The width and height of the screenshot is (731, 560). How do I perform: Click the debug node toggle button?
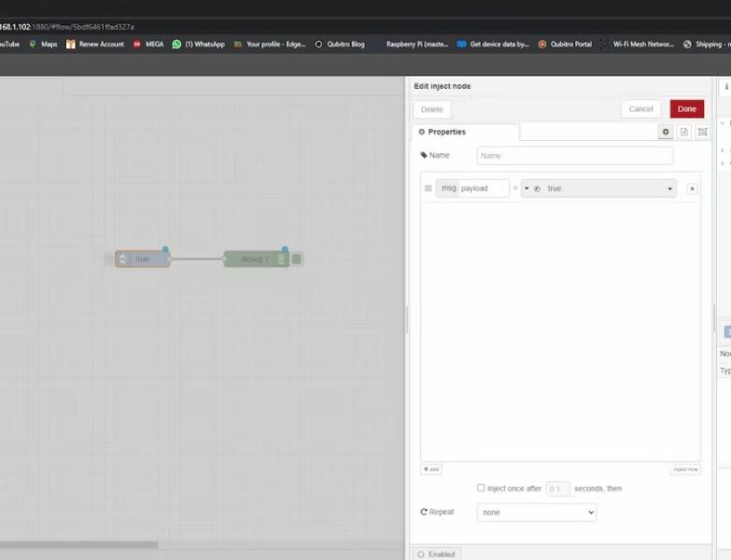coord(297,259)
